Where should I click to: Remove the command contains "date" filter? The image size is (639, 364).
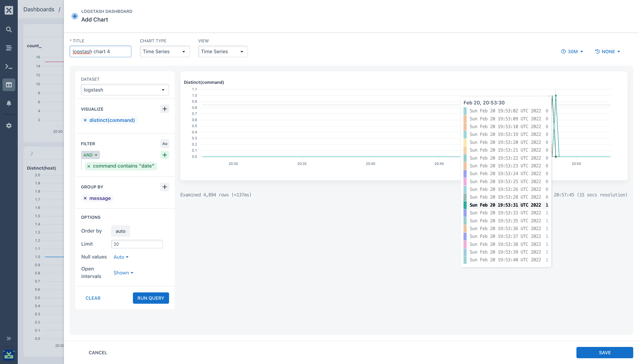click(89, 166)
